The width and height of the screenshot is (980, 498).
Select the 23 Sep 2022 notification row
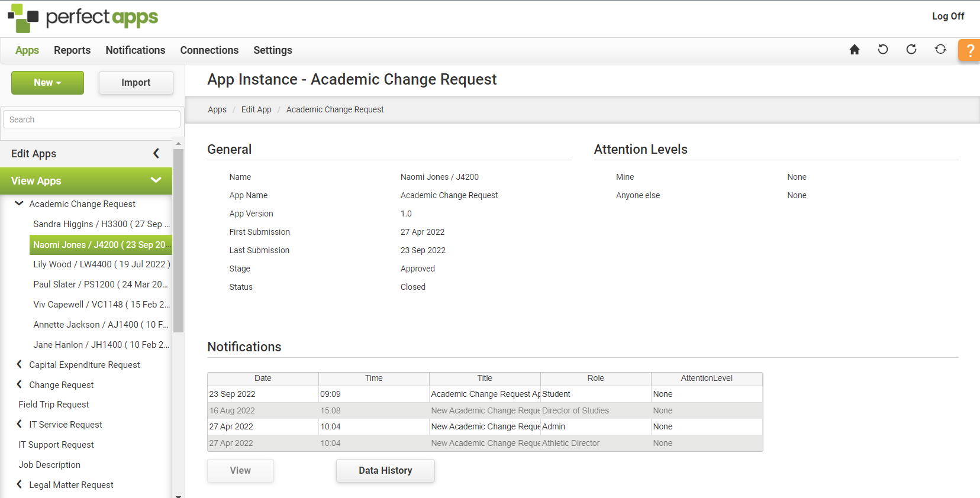tap(485, 394)
